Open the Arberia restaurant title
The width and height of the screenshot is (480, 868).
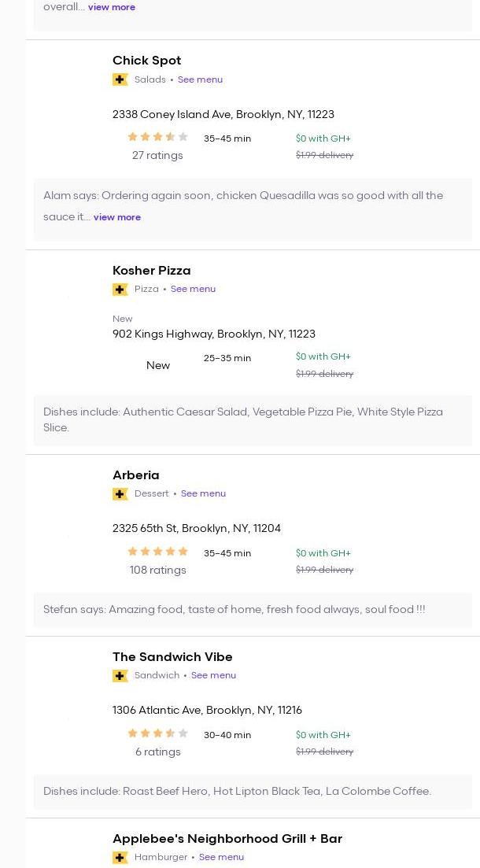click(135, 475)
